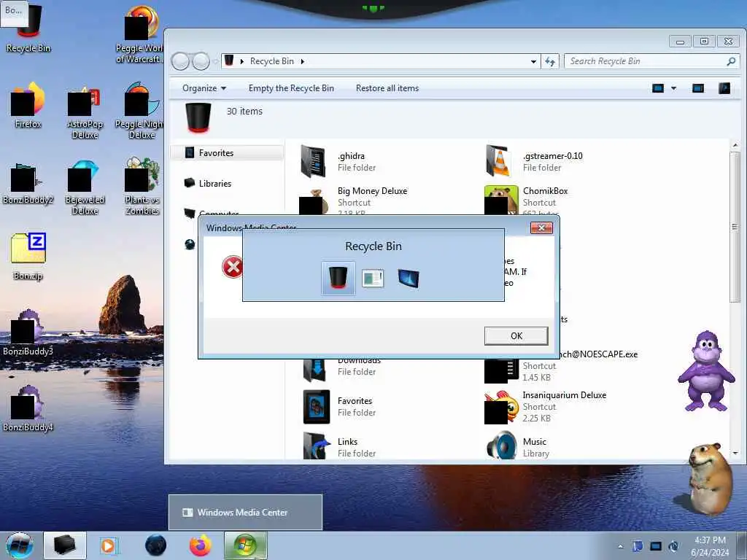This screenshot has width=747, height=560.
Task: Click OK in the error dialog
Action: coord(516,335)
